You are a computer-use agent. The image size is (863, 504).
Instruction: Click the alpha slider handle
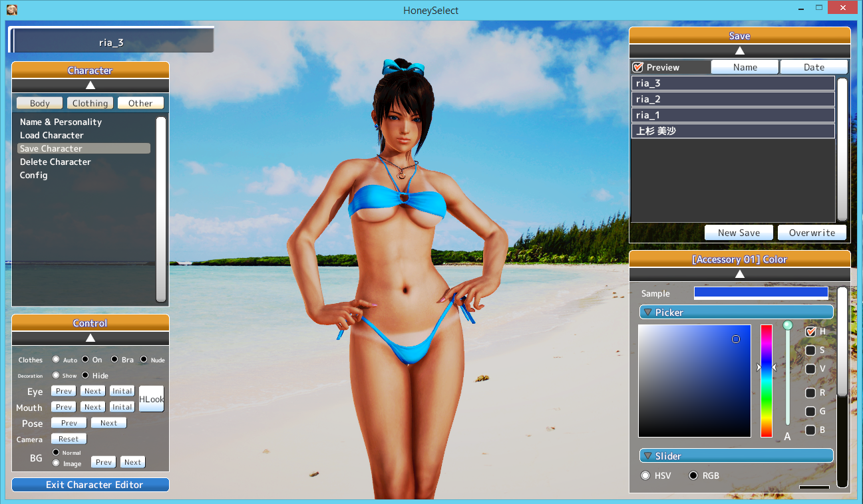(788, 325)
